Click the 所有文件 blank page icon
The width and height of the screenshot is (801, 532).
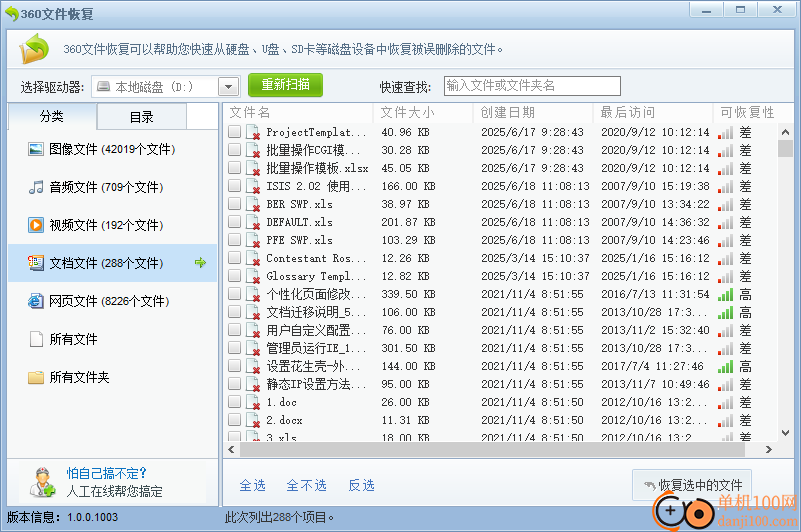pyautogui.click(x=36, y=339)
